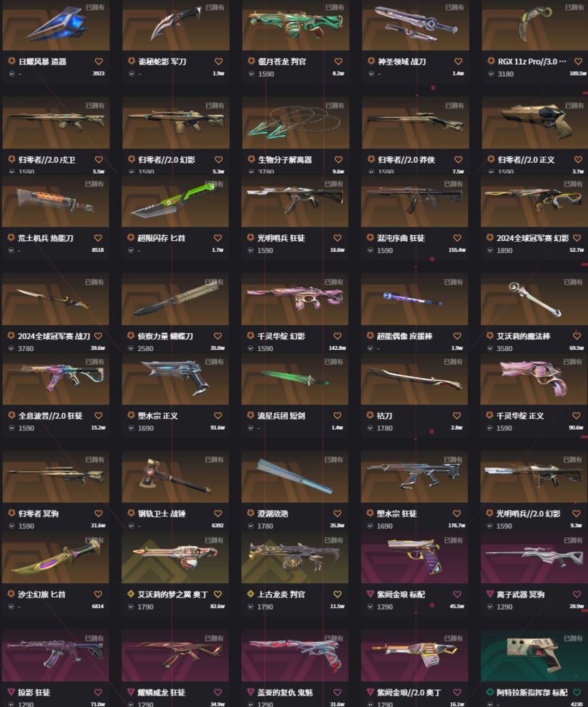Image resolution: width=588 pixels, height=707 pixels.
Task: Click tier icon beside 超限闪存 匕首
Action: [x=131, y=238]
